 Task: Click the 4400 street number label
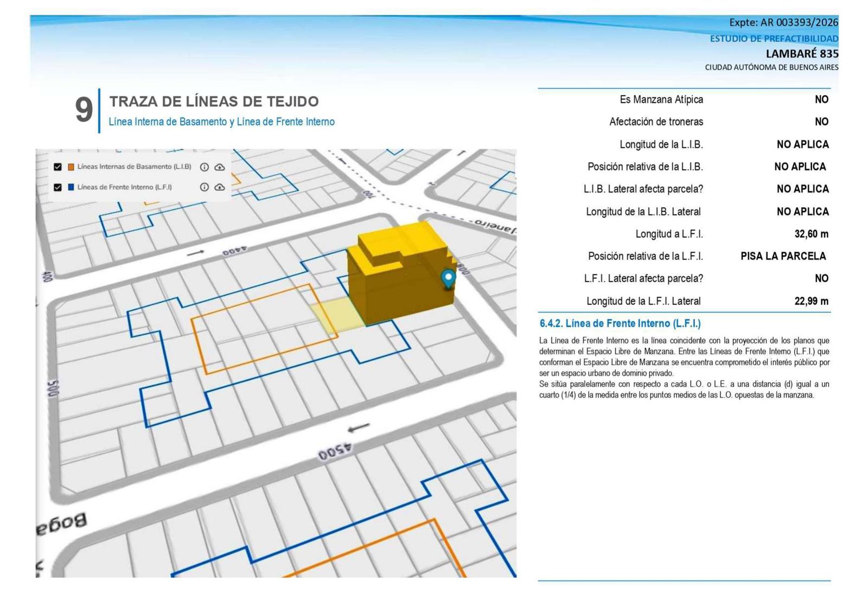pyautogui.click(x=234, y=251)
